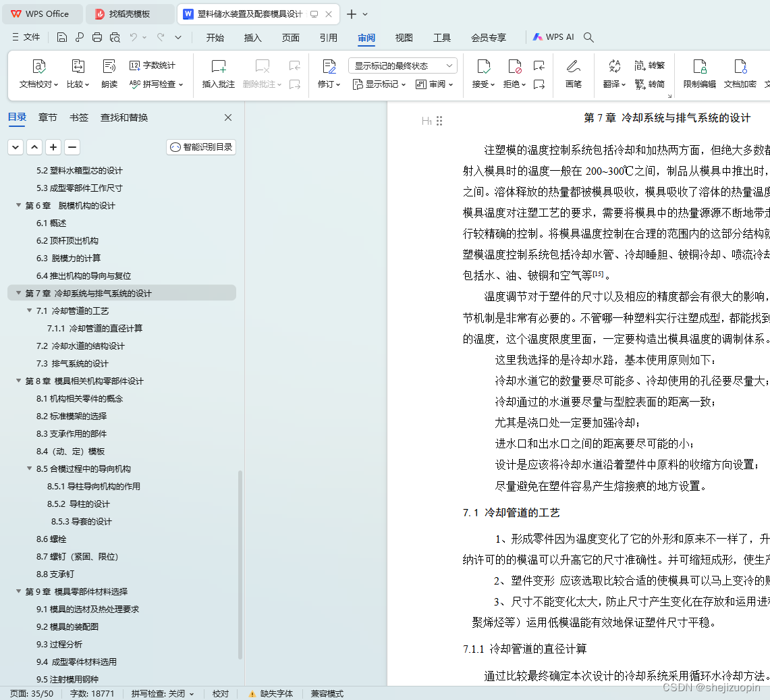Open the 审阅 pane dropdown
Screen dimensions: 770x700
click(434, 84)
